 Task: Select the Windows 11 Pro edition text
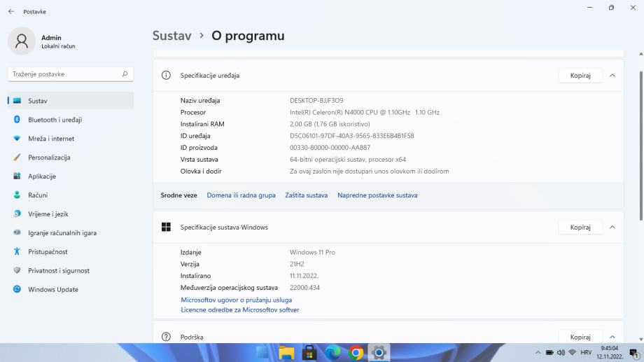[x=313, y=252]
